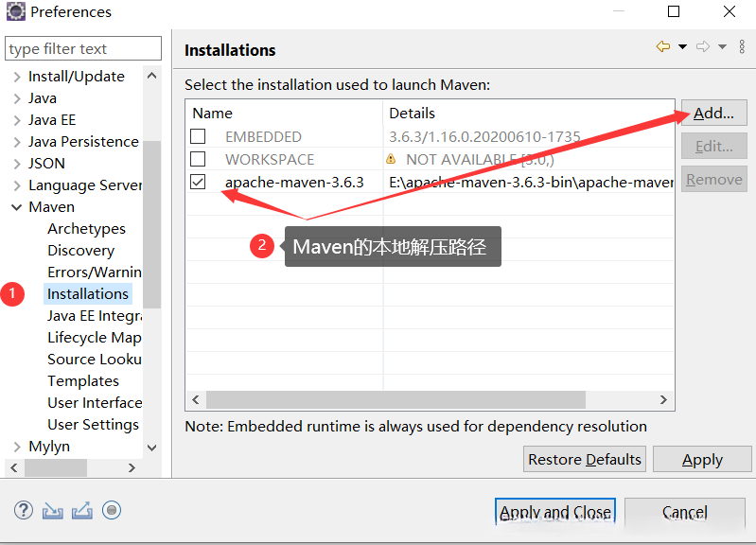Click the Cancel button
Viewport: 756px width, 545px height.
click(685, 512)
